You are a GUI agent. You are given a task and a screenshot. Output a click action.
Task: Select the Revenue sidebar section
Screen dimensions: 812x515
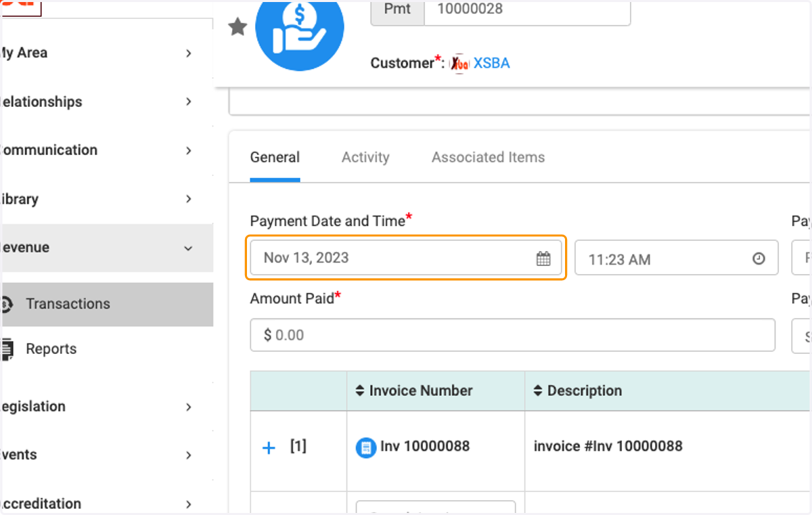tap(107, 248)
